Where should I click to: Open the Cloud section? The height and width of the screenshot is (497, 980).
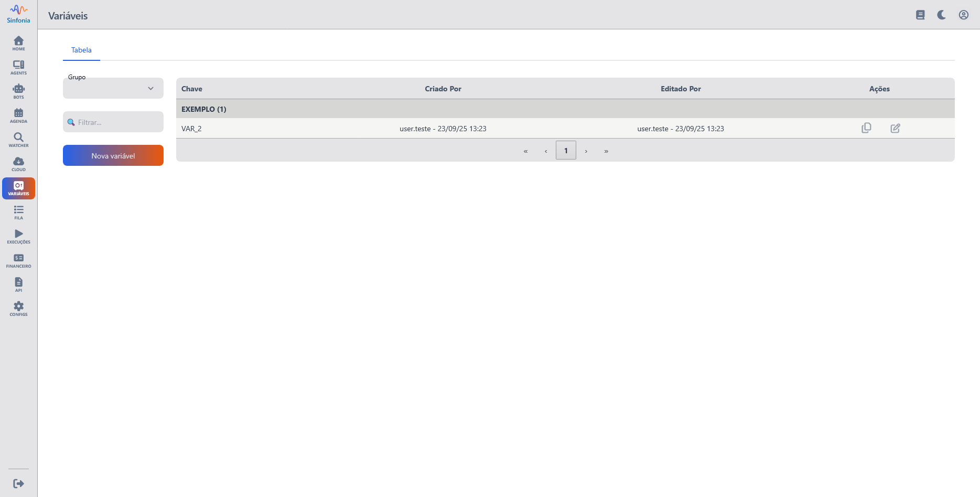pyautogui.click(x=18, y=164)
